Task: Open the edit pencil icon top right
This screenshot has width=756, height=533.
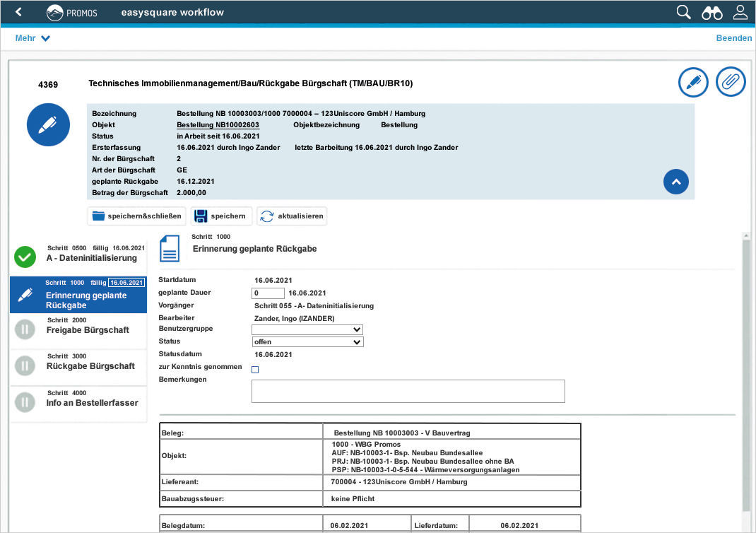Action: [693, 82]
